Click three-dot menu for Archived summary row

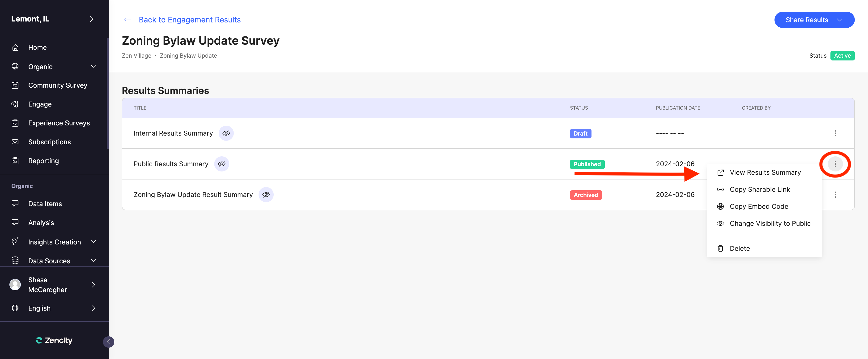tap(835, 195)
